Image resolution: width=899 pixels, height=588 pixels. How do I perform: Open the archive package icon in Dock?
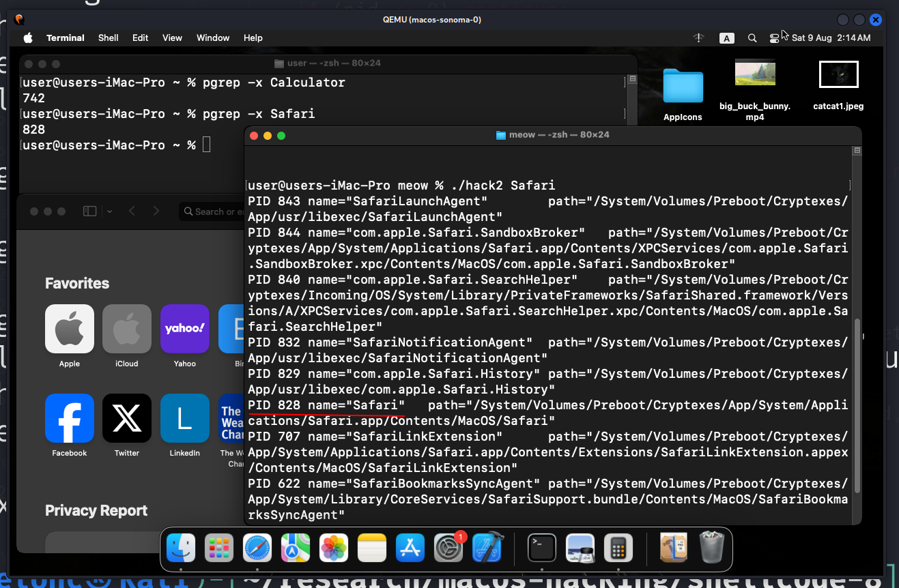pyautogui.click(x=673, y=548)
